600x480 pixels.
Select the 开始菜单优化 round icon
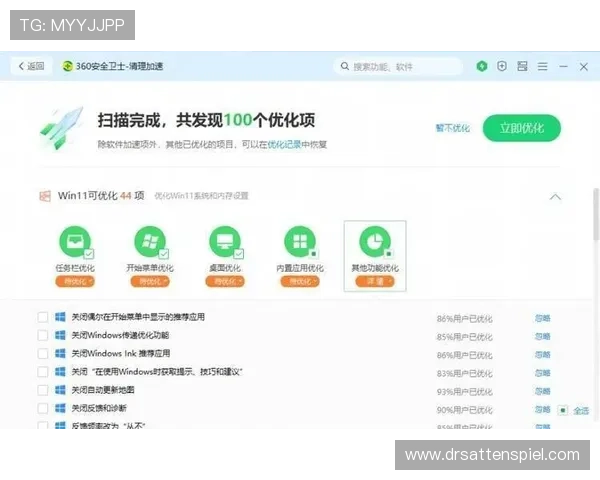pyautogui.click(x=150, y=242)
